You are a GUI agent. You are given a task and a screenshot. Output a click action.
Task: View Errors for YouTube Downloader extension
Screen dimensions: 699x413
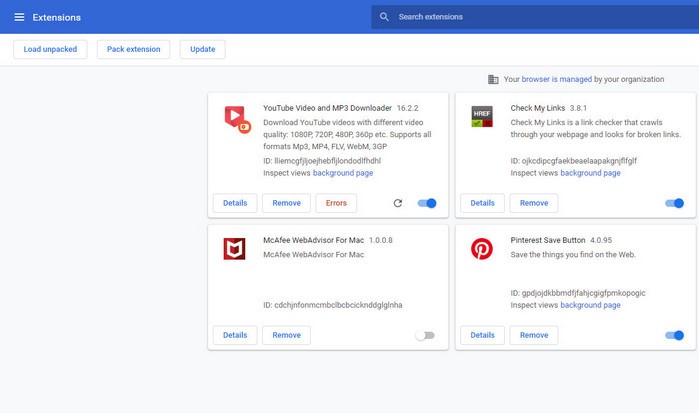pyautogui.click(x=336, y=203)
